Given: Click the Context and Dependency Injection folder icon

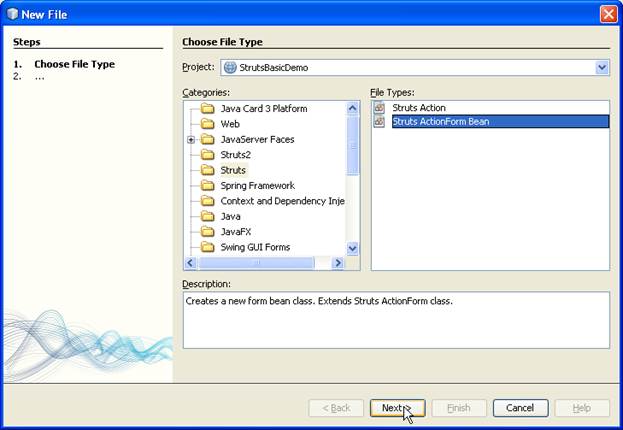Looking at the screenshot, I should coord(207,201).
